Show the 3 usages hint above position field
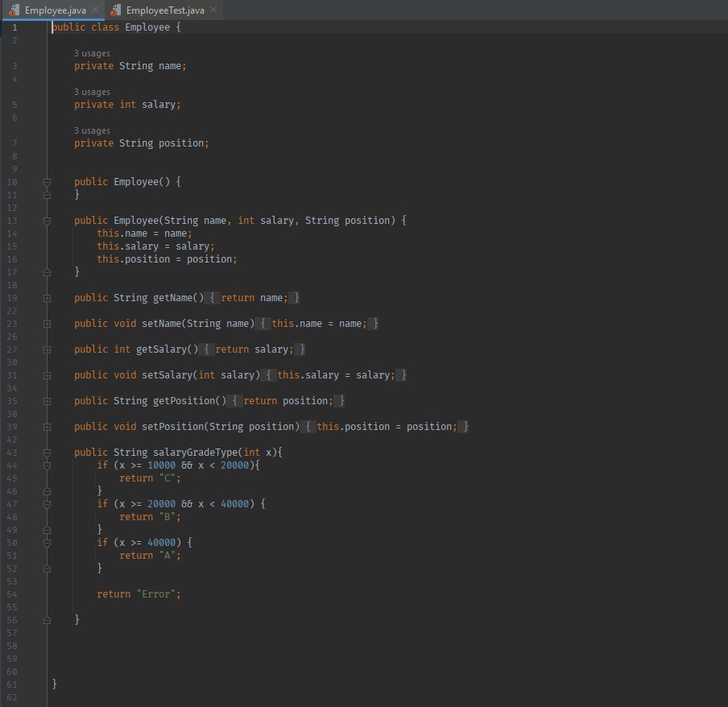The image size is (728, 707). (x=92, y=130)
